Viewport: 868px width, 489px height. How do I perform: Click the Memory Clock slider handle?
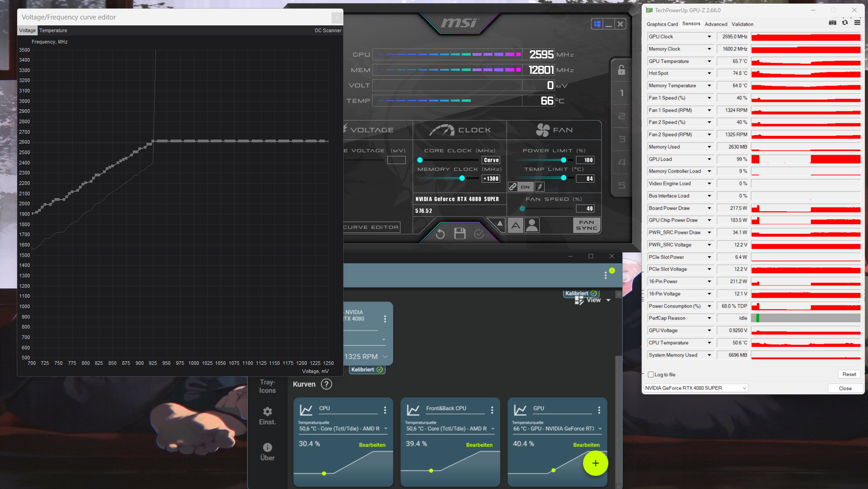[462, 178]
